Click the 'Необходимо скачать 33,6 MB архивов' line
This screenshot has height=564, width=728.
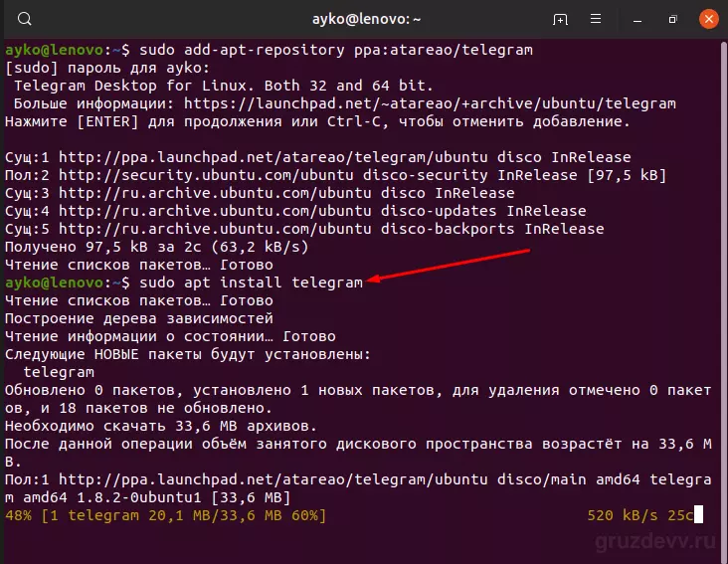click(x=161, y=426)
